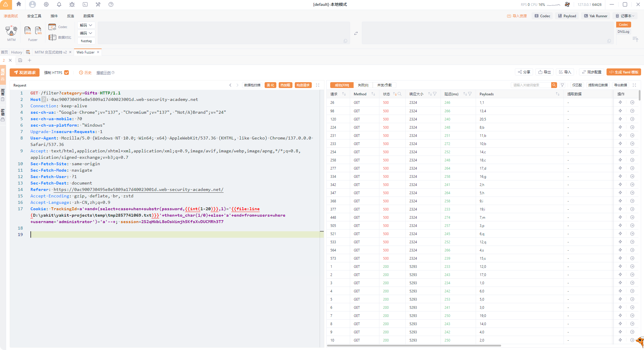
Task: Click the filter funnel next to search box
Action: click(x=562, y=85)
